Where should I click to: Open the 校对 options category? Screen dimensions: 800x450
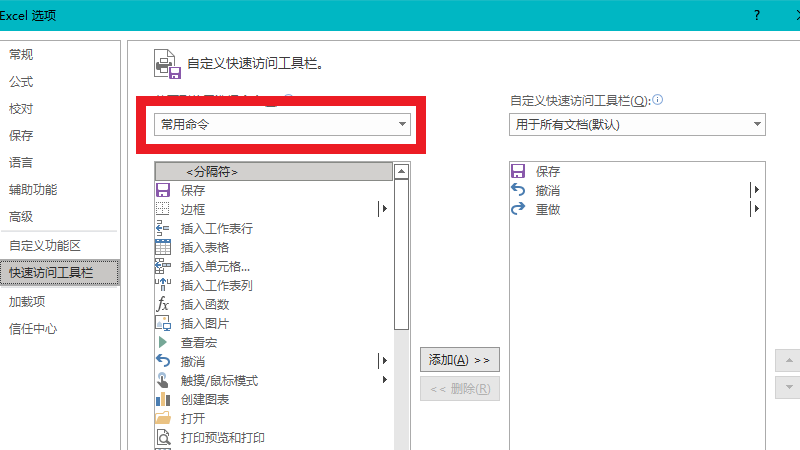point(21,109)
